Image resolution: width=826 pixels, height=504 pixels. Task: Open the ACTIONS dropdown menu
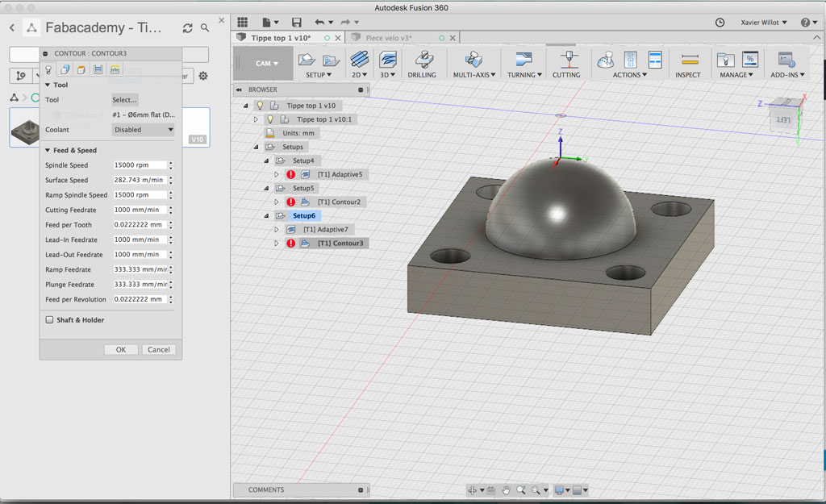tap(629, 75)
